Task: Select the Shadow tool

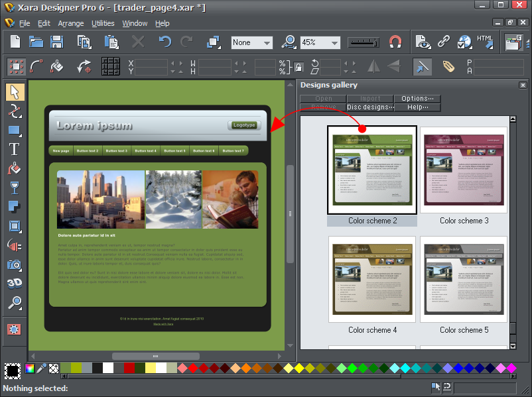Action: click(14, 207)
